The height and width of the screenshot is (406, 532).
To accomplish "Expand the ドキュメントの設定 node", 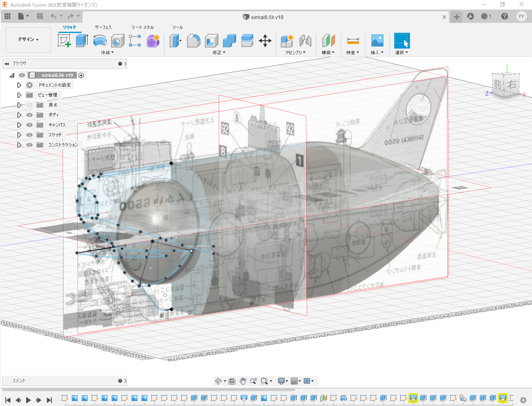I will tap(19, 85).
